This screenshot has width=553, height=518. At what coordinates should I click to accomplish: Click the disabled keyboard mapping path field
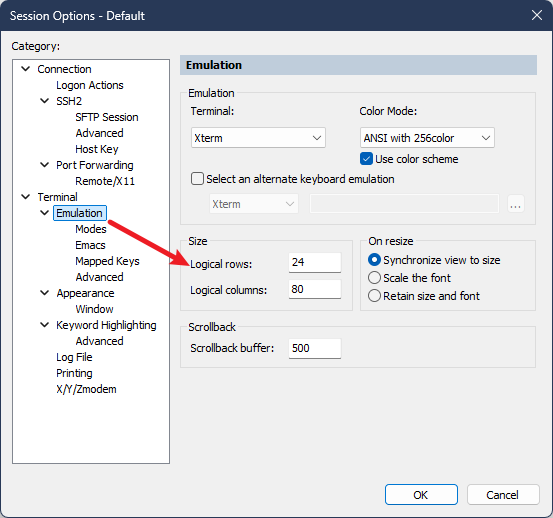(x=404, y=204)
